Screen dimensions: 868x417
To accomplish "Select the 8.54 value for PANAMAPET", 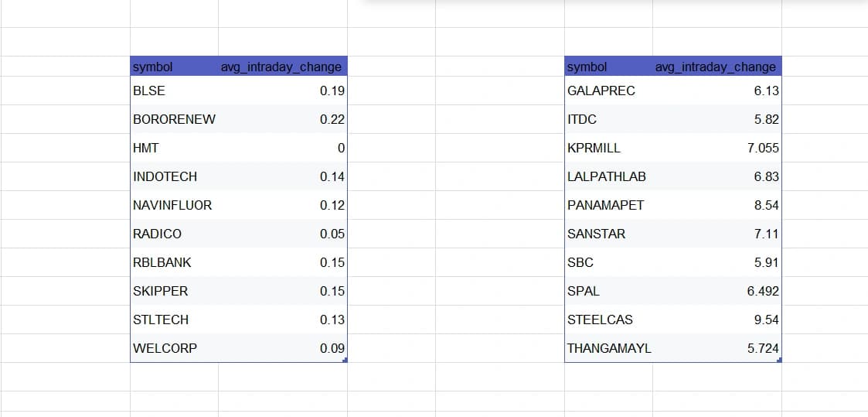I will coord(717,206).
